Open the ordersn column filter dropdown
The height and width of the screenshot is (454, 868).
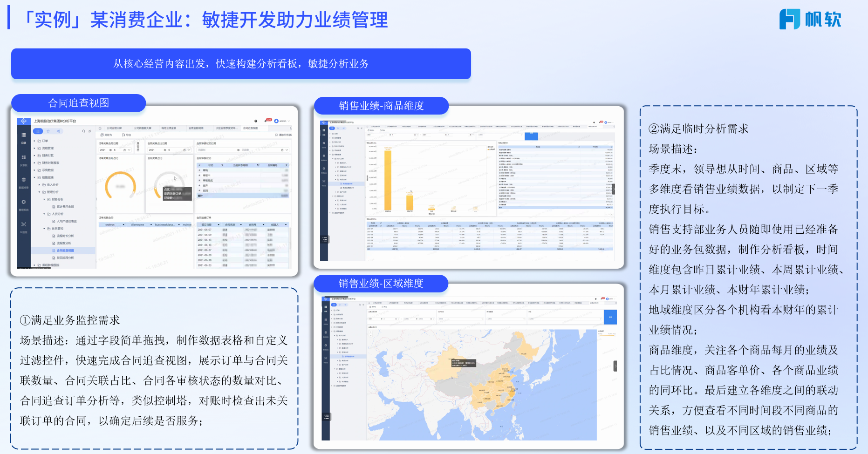click(123, 224)
